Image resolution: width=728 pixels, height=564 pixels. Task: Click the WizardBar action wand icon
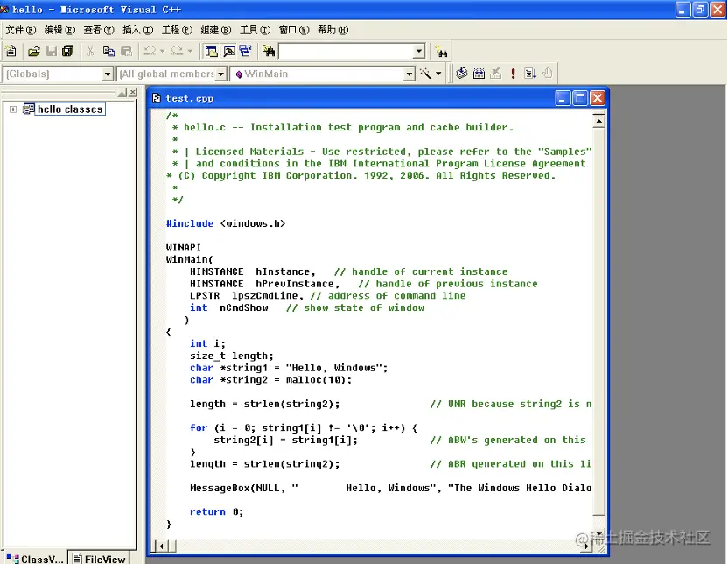(425, 74)
